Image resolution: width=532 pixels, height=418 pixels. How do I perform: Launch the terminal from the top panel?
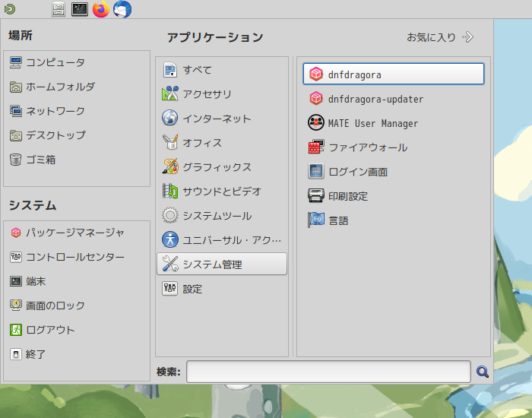coord(80,9)
